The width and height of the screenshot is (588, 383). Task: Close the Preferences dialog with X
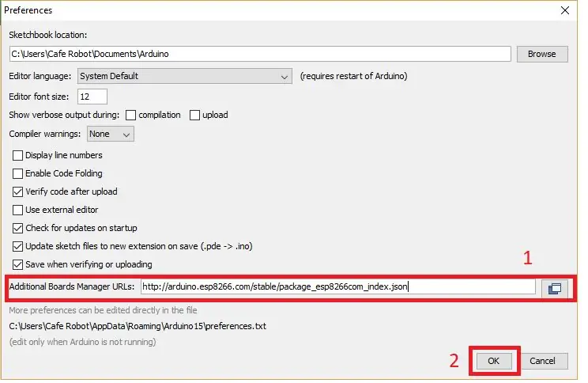(565, 10)
